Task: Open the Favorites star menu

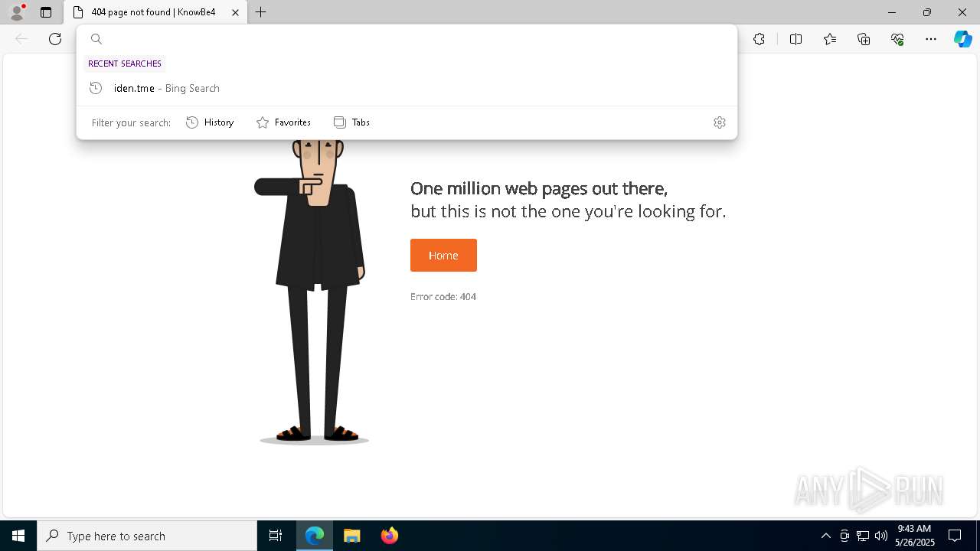Action: click(830, 39)
